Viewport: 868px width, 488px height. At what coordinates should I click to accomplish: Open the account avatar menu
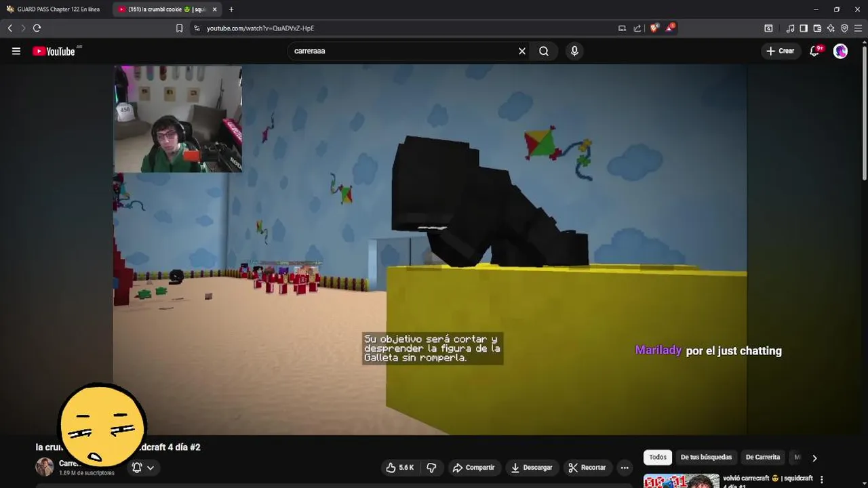pos(840,51)
